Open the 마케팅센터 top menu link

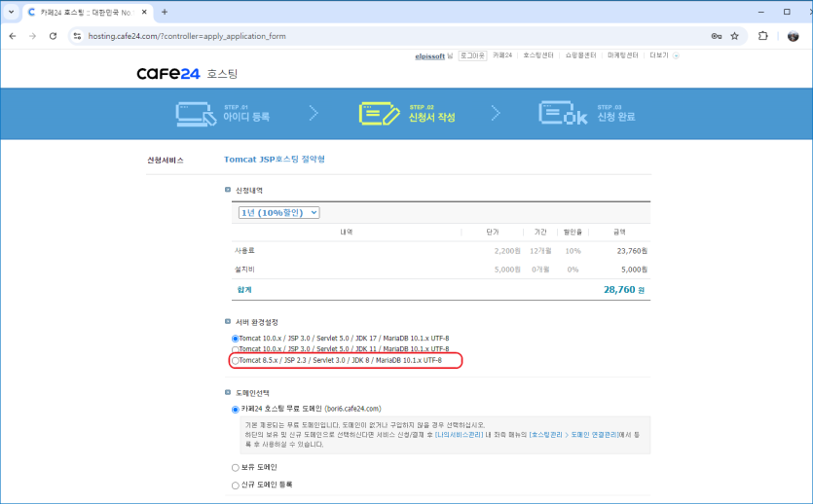click(623, 55)
